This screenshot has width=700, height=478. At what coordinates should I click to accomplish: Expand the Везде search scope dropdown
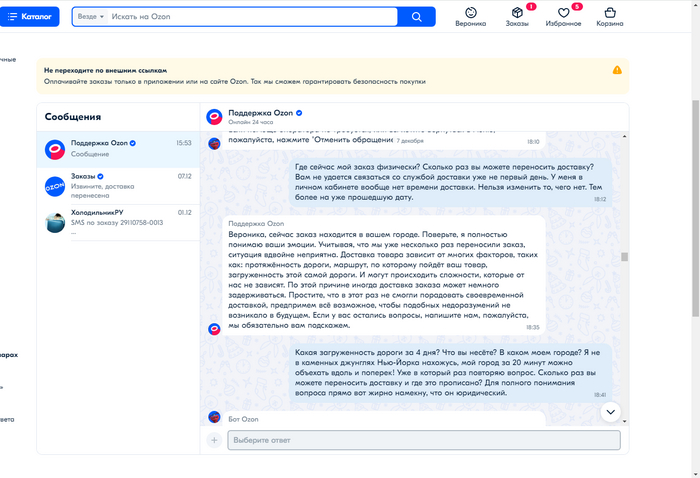pos(91,17)
